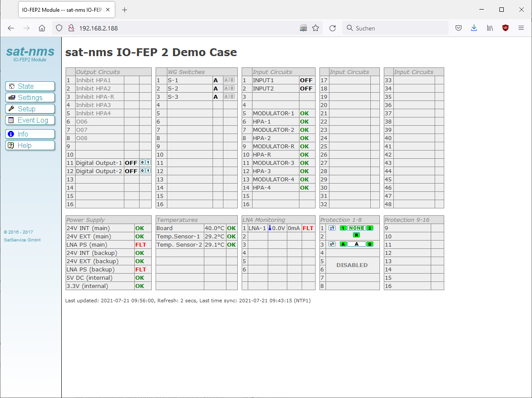
Task: Click the protection row 3 swap arrows icon
Action: click(332, 244)
